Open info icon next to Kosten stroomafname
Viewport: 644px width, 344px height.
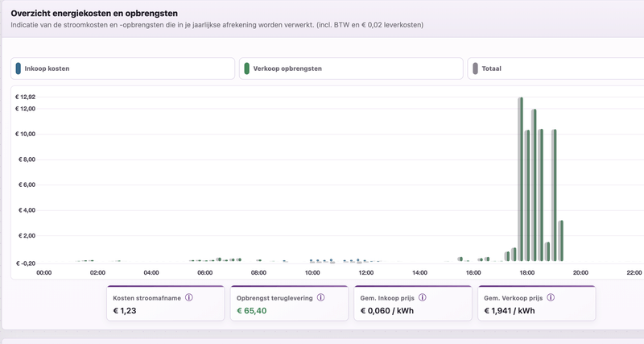point(189,297)
